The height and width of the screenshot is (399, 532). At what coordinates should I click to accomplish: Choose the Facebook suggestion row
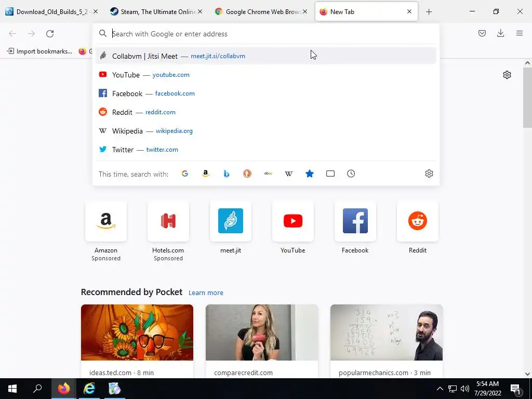[265, 94]
